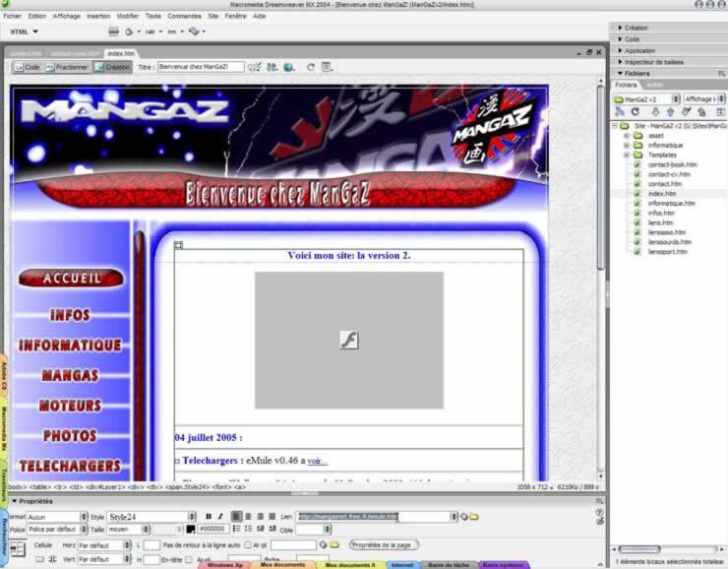Open the Police font dropdown
The image size is (728, 569).
[57, 529]
